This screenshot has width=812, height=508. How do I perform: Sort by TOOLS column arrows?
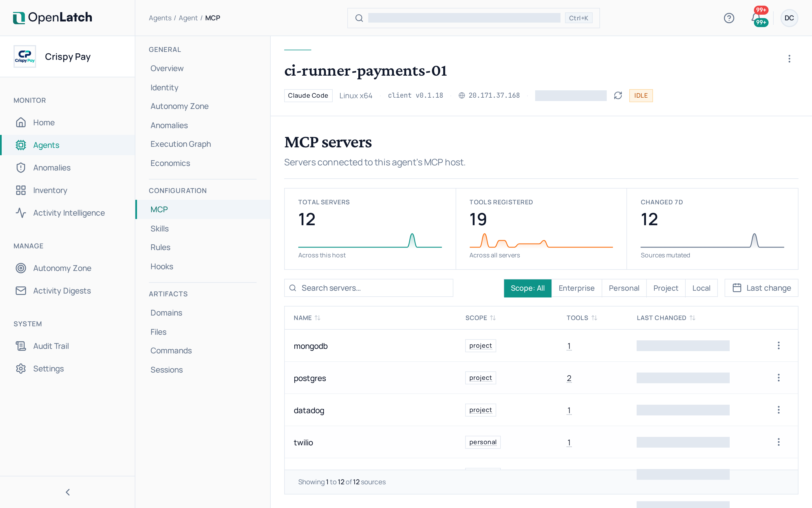coord(594,318)
